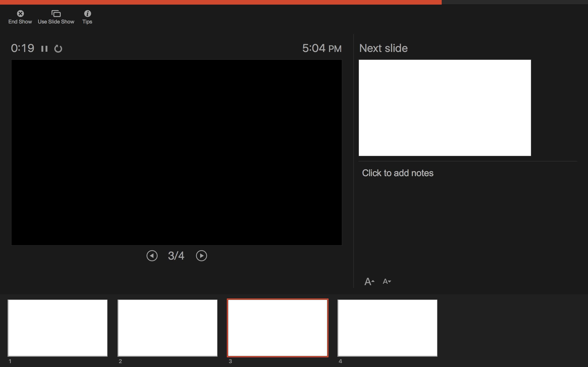Click the current black slide view

[x=176, y=152]
